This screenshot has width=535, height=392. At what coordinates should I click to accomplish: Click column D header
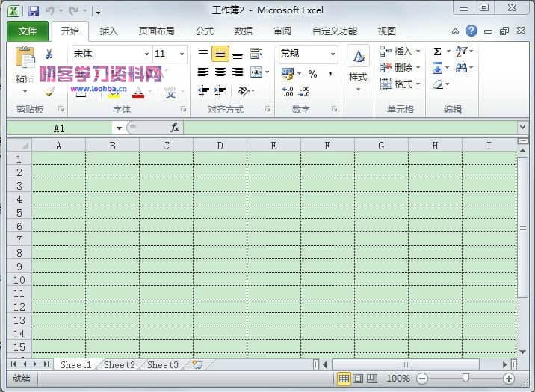click(x=220, y=146)
